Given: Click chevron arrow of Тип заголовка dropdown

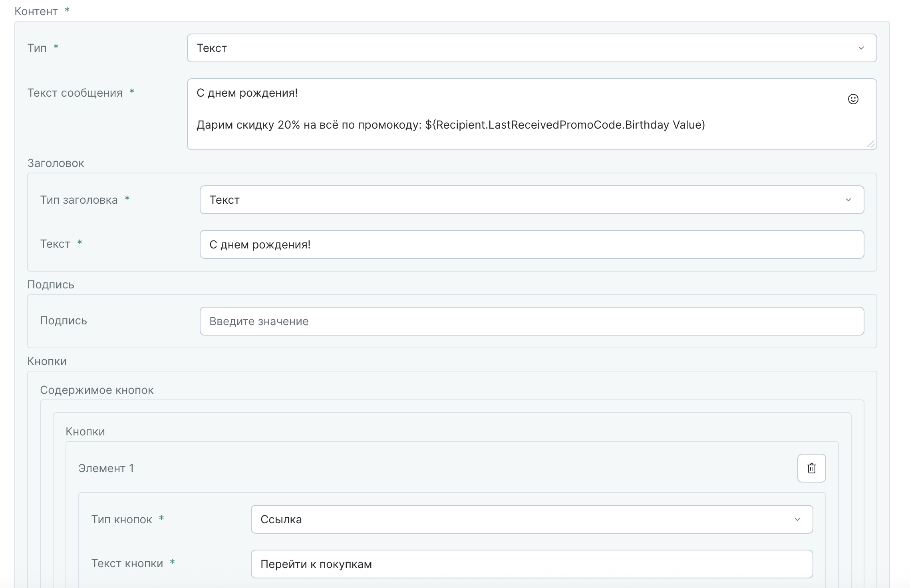Looking at the screenshot, I should (x=848, y=200).
